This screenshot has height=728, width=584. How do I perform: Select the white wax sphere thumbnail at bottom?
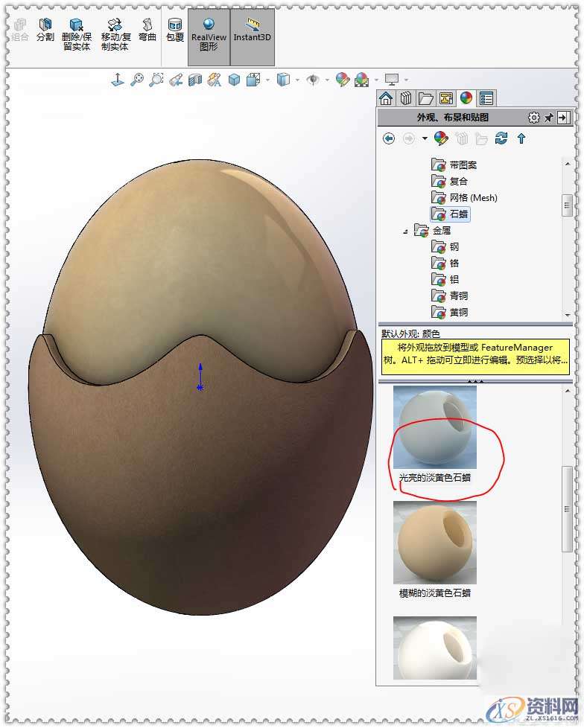coord(435,648)
